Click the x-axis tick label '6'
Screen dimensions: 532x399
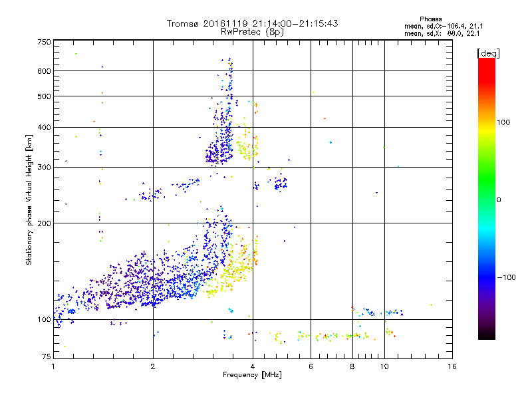click(311, 366)
